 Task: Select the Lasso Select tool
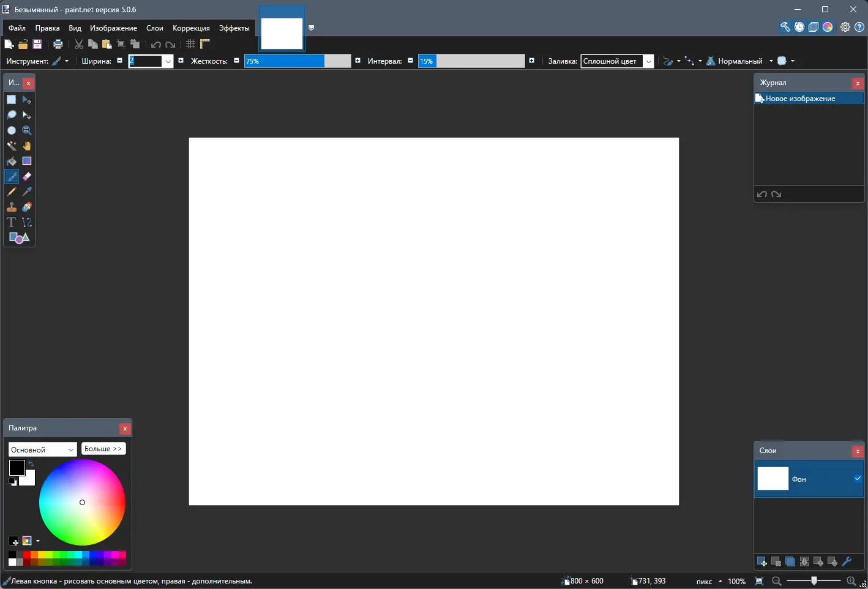pyautogui.click(x=11, y=115)
